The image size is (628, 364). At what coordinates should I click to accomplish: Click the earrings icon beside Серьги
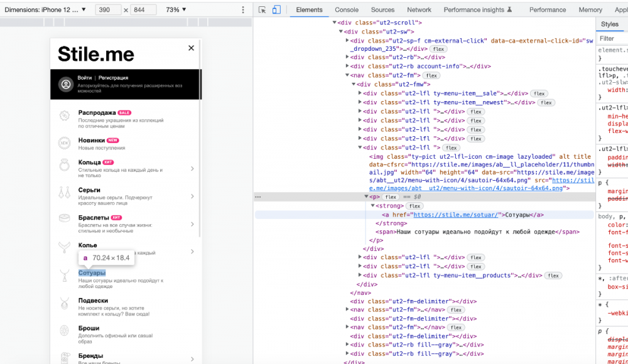pyautogui.click(x=65, y=193)
